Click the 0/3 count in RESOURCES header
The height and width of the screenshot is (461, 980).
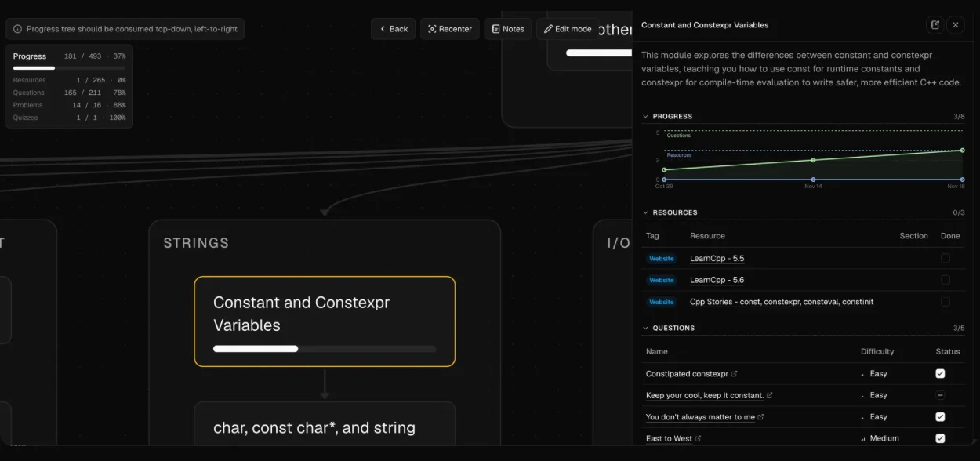pyautogui.click(x=959, y=212)
